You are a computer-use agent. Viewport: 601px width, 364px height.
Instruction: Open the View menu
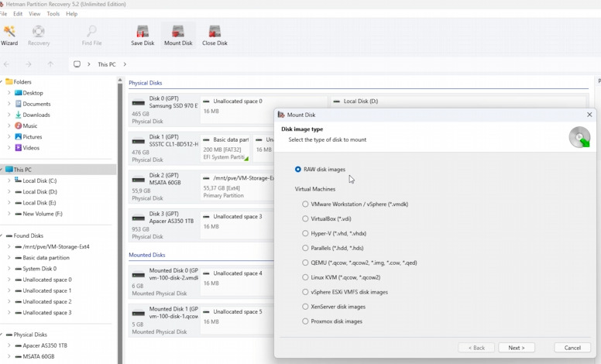coord(35,14)
